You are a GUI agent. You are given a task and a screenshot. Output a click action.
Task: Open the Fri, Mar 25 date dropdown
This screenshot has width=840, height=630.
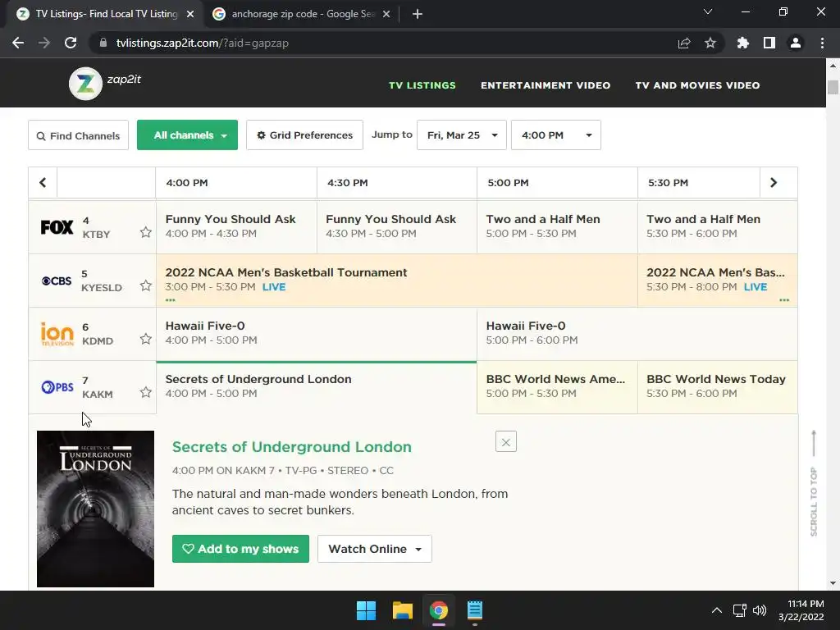point(462,135)
